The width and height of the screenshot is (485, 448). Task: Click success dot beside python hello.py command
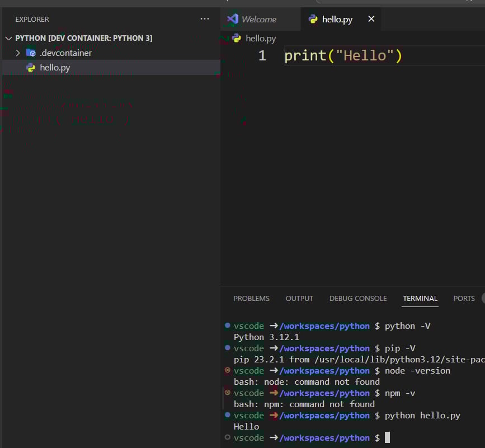tap(227, 415)
